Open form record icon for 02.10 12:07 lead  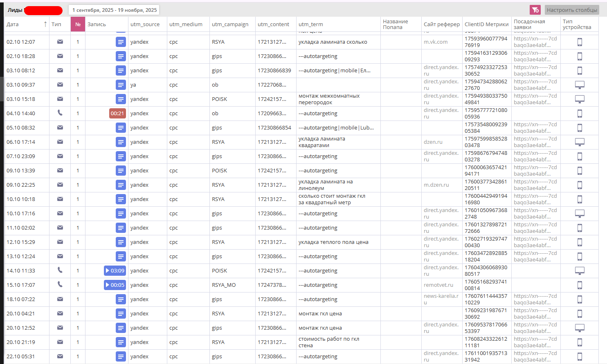click(x=121, y=42)
